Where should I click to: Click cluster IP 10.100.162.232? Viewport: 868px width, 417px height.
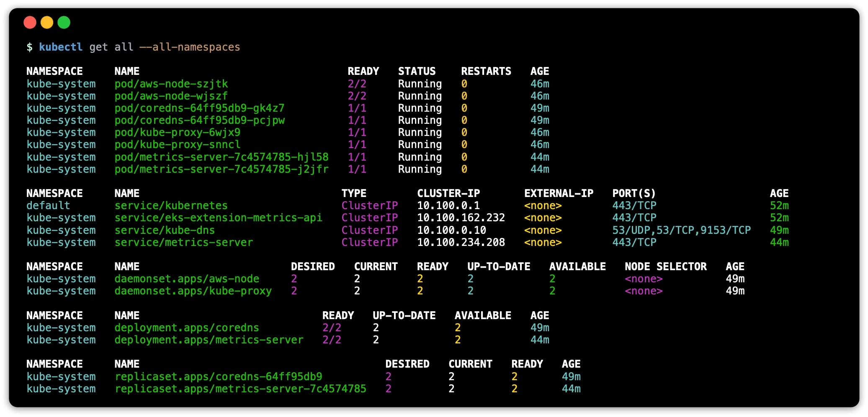[x=461, y=217]
